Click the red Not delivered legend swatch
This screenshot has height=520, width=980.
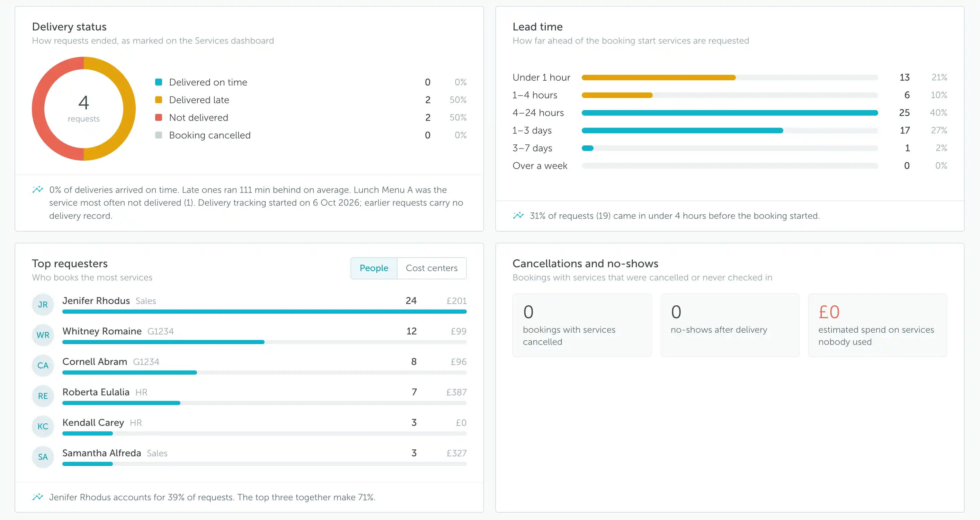(159, 118)
